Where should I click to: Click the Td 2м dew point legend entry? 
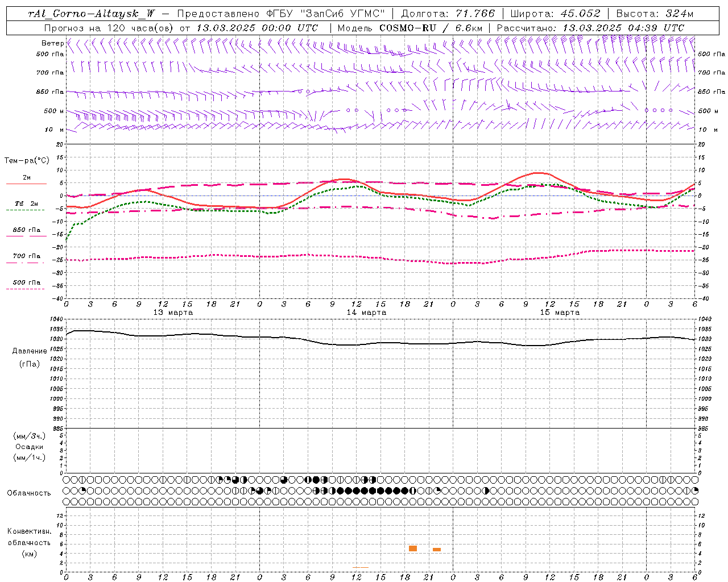[27, 203]
